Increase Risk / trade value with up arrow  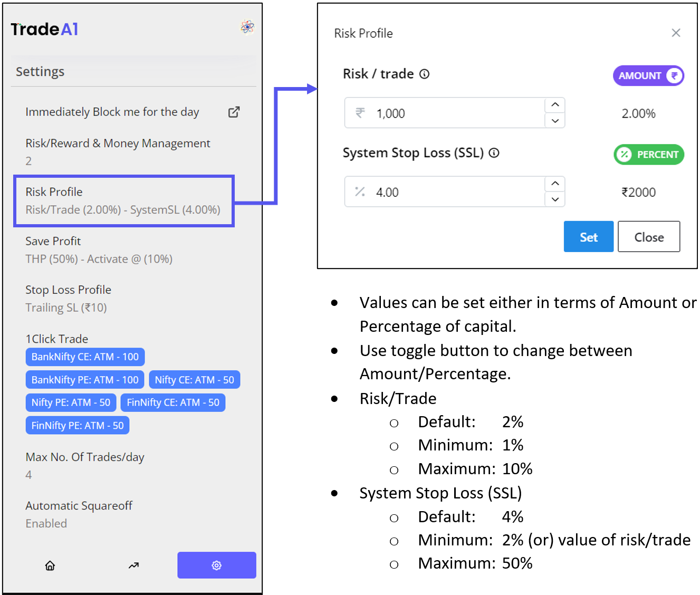[555, 105]
